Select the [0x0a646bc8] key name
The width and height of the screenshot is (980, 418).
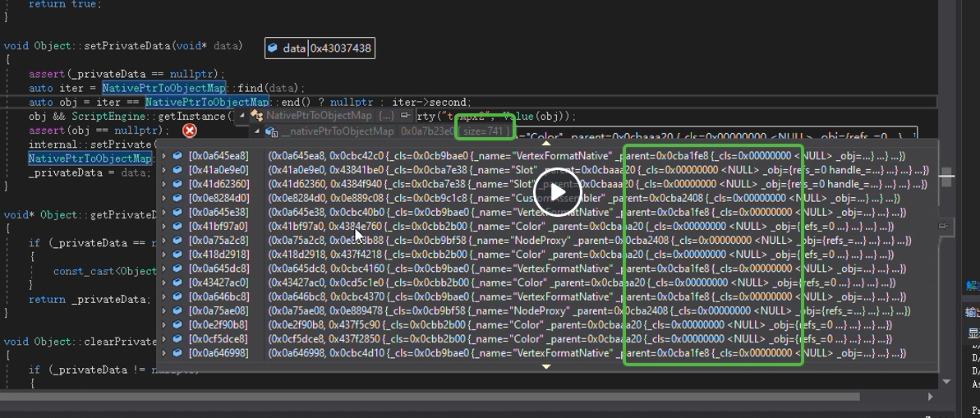click(x=219, y=296)
